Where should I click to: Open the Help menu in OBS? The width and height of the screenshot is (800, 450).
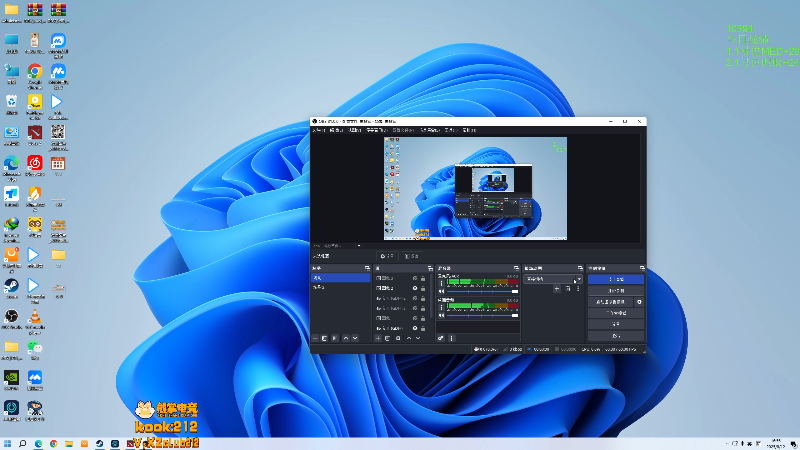469,130
